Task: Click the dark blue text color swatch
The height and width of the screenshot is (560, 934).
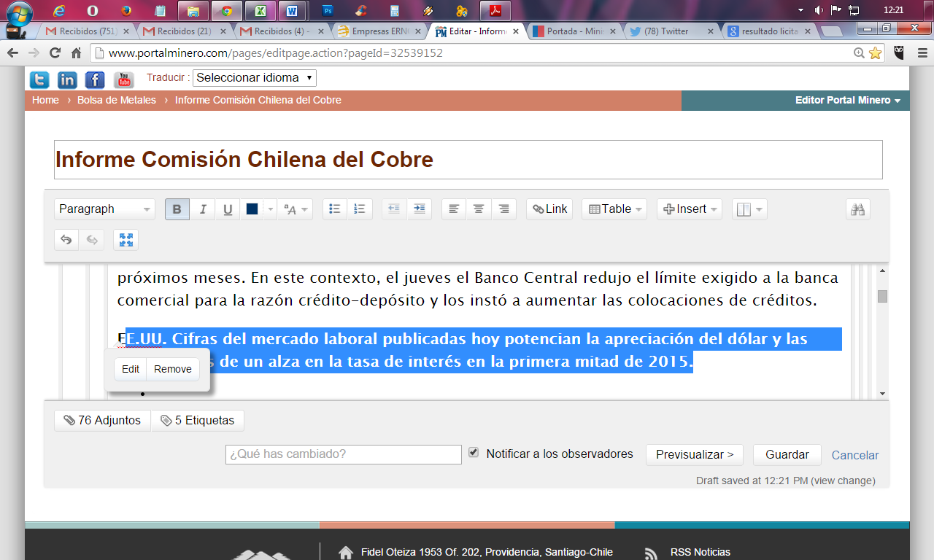Action: tap(252, 209)
